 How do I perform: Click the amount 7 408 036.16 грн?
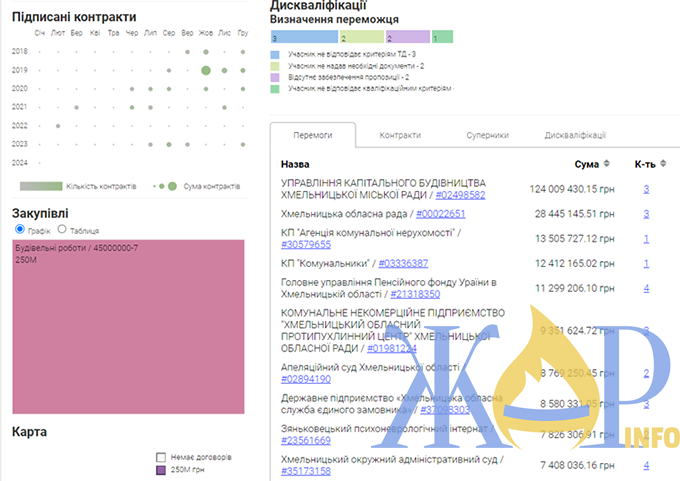click(x=577, y=465)
